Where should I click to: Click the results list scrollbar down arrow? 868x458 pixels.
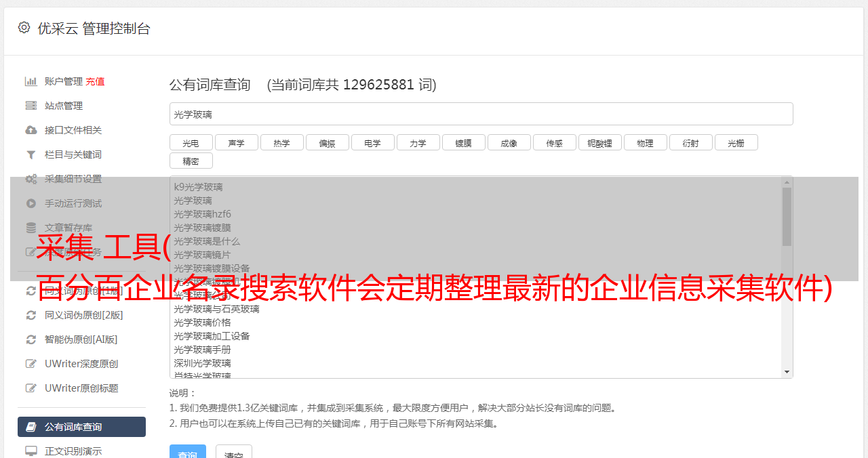[x=787, y=371]
